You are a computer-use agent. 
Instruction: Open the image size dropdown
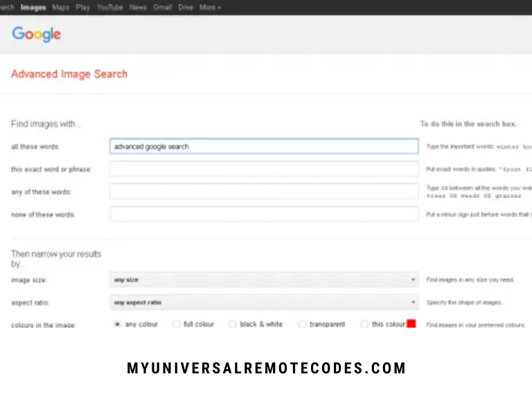click(x=264, y=280)
